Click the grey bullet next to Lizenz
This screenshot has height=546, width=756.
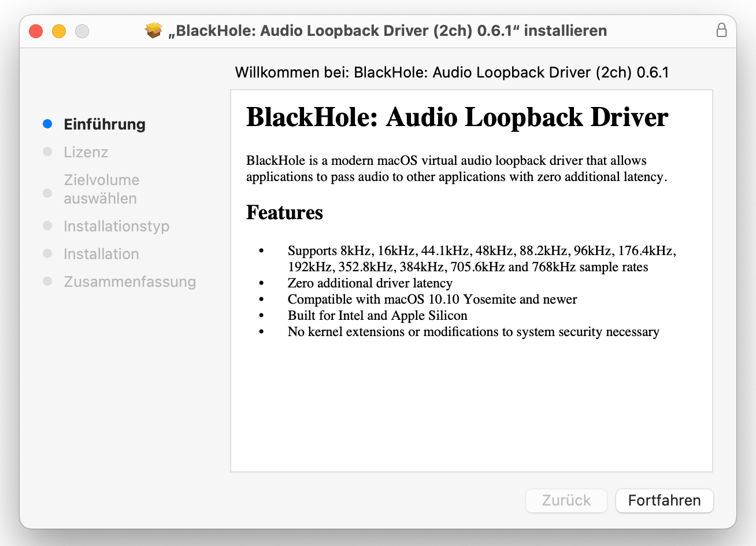47,152
